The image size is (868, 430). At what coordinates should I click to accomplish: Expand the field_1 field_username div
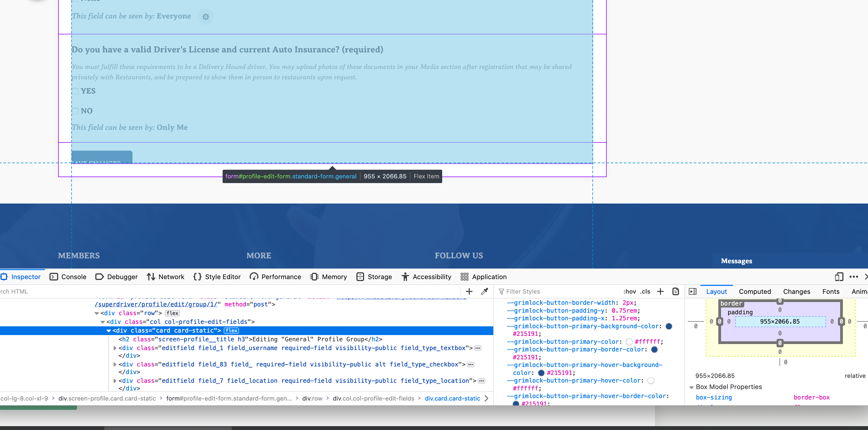pos(114,348)
